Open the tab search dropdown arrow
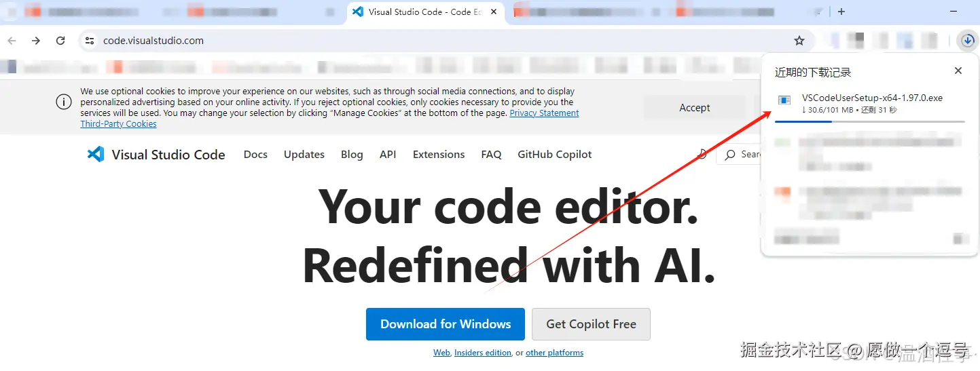This screenshot has height=371, width=980. (820, 12)
